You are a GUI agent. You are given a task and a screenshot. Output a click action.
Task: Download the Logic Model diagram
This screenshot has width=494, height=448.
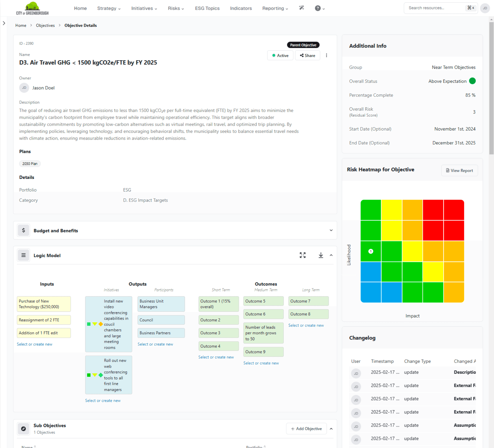(x=321, y=255)
